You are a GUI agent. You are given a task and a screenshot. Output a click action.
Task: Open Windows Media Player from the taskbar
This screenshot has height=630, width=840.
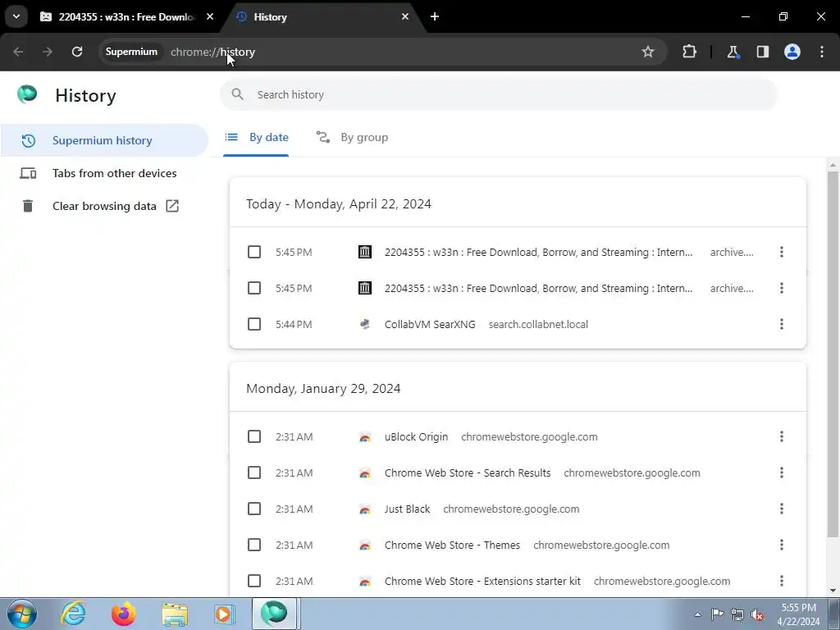(x=225, y=614)
